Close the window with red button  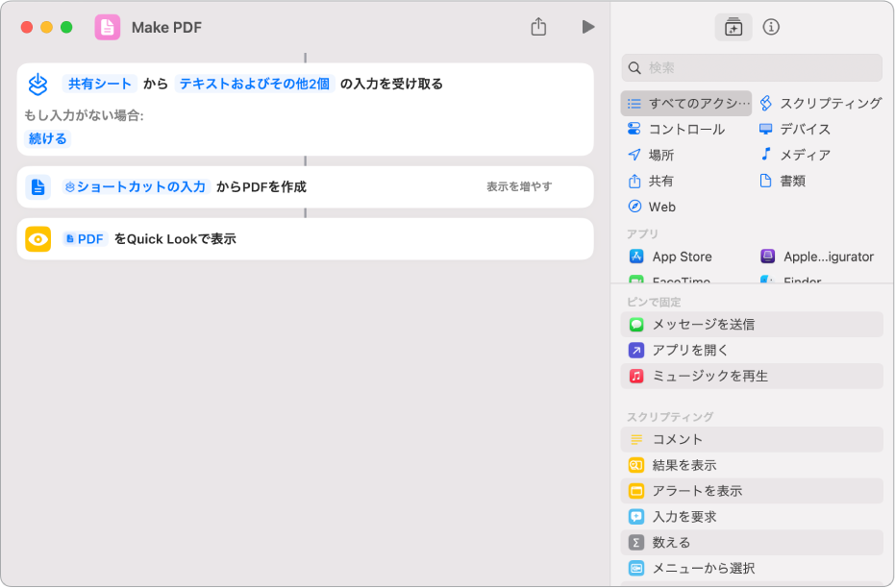(x=27, y=27)
